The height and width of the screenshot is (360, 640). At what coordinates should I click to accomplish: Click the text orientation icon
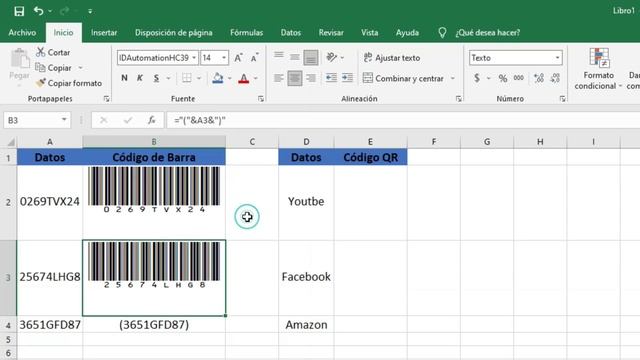coord(331,58)
